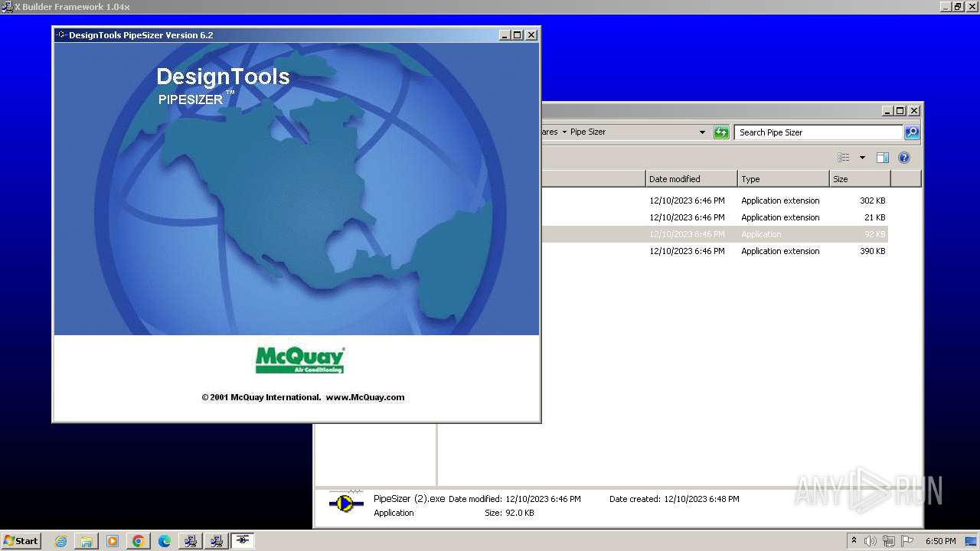Select the file row sized 21 KB
This screenshot has height=551, width=980.
click(x=715, y=217)
